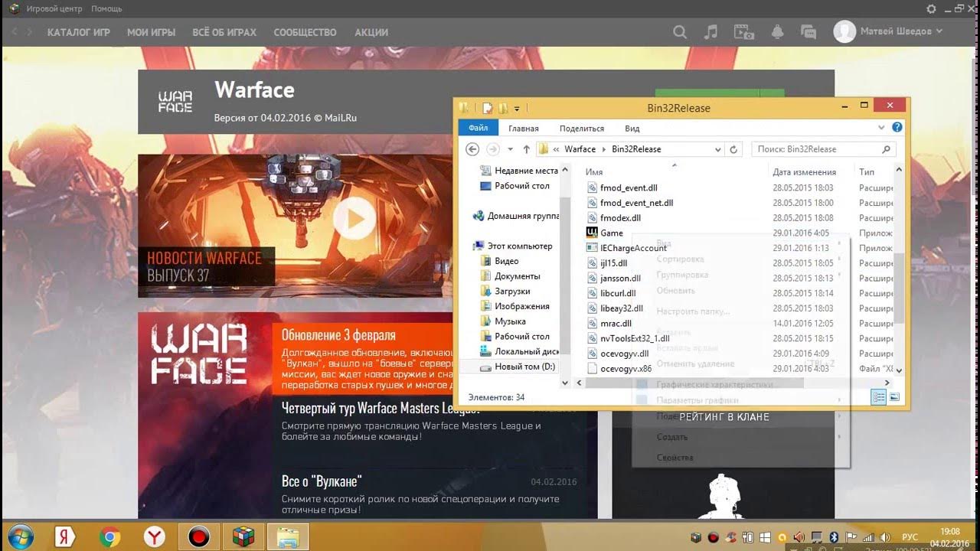Click the РУС language indicator

pyautogui.click(x=910, y=537)
